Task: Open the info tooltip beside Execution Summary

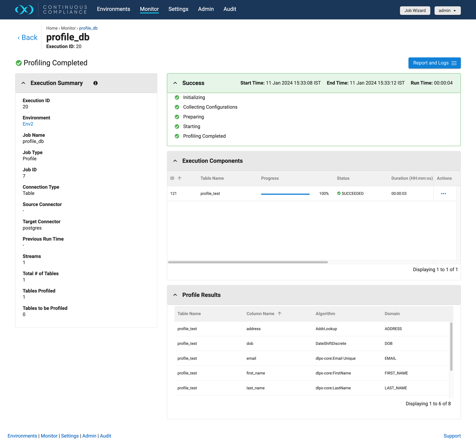Action: pyautogui.click(x=95, y=83)
